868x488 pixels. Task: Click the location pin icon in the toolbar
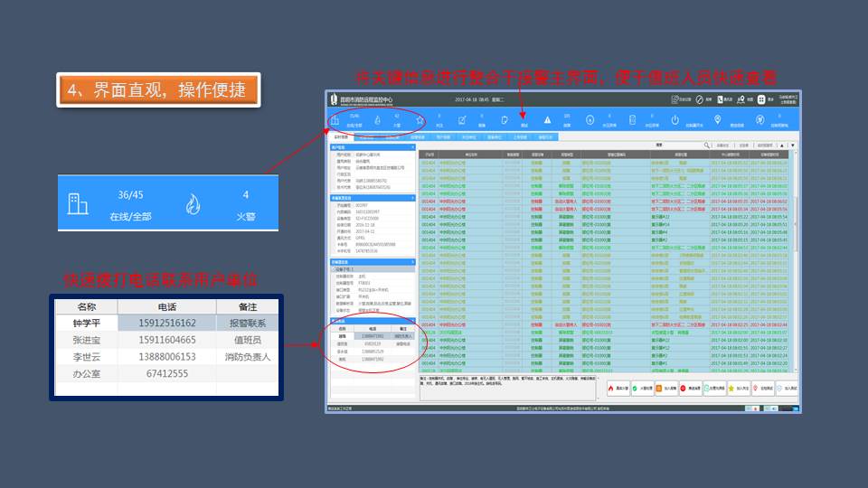coord(717,120)
